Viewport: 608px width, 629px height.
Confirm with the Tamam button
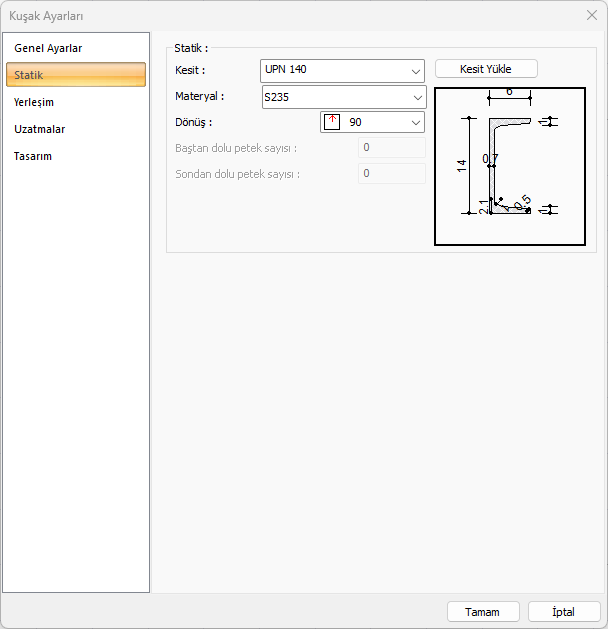click(482, 611)
